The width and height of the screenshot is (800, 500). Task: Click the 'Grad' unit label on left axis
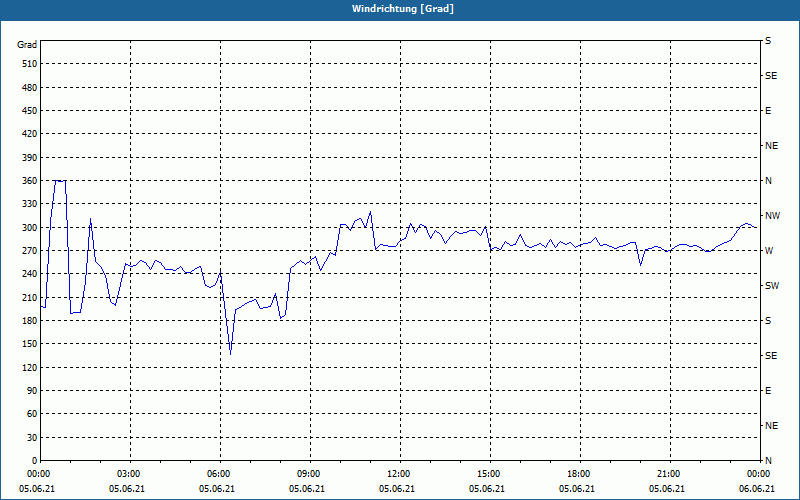click(x=27, y=45)
